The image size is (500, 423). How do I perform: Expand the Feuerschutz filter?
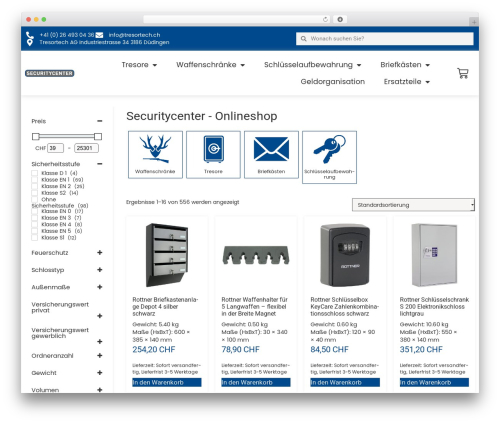[100, 253]
